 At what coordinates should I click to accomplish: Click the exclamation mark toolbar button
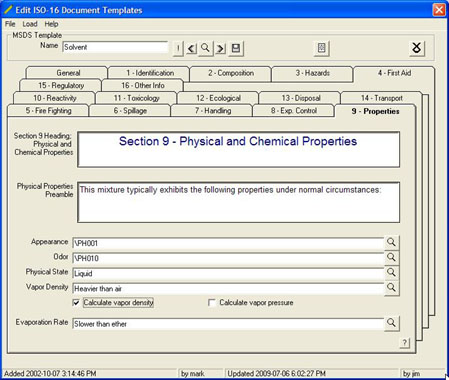178,48
